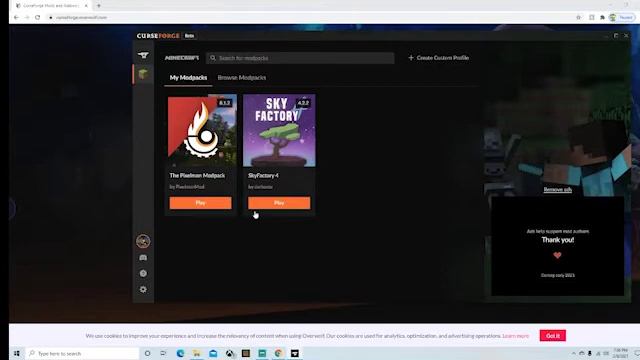Click the browser address bar
640x360 pixels.
click(x=310, y=18)
